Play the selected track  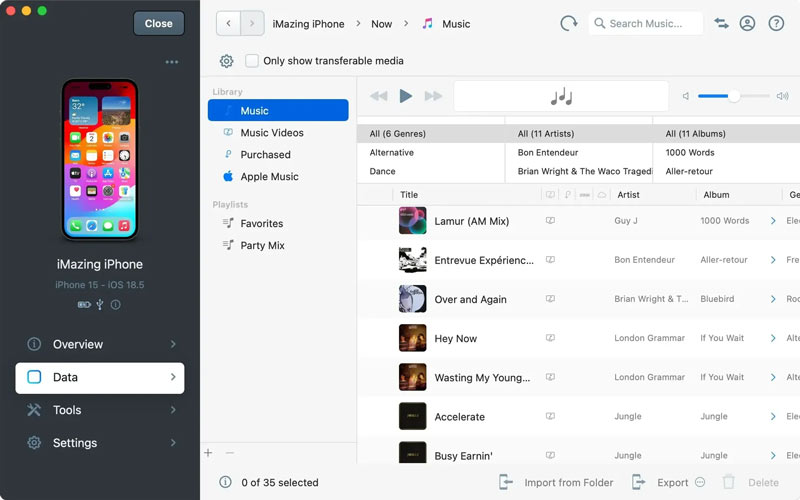[406, 96]
